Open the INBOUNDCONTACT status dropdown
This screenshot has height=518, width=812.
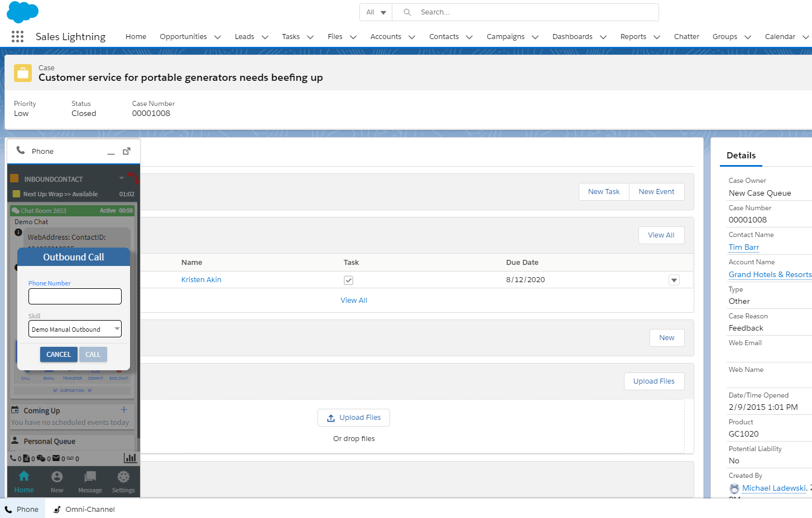tap(122, 178)
